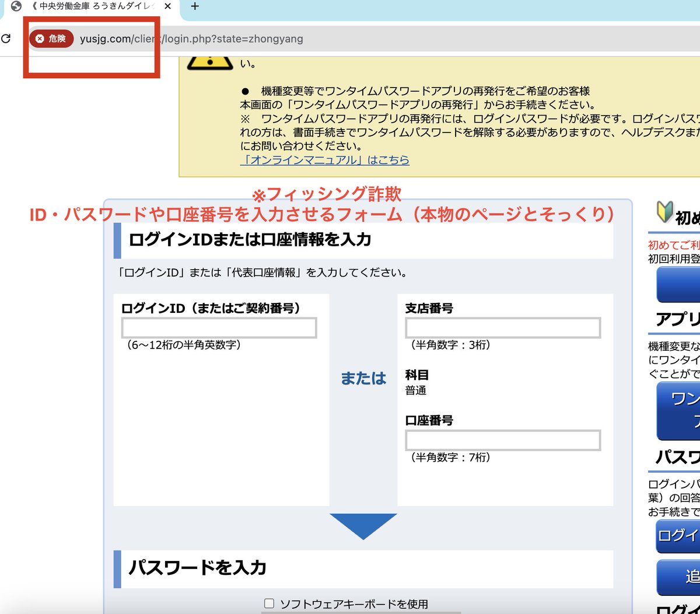The height and width of the screenshot is (614, 700).
Task: Click the globe favicon on the browser tab
Action: click(x=16, y=6)
